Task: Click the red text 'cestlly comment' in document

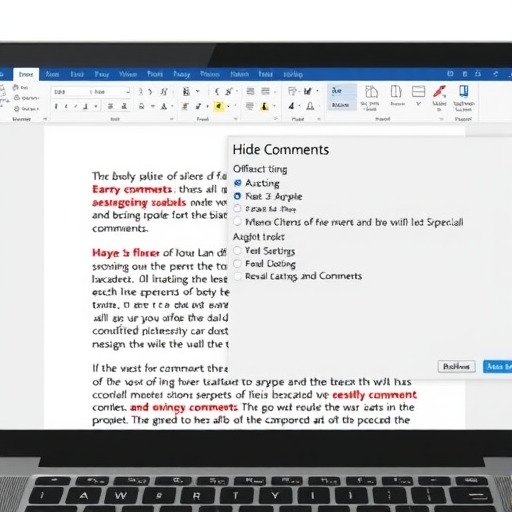Action: point(374,395)
